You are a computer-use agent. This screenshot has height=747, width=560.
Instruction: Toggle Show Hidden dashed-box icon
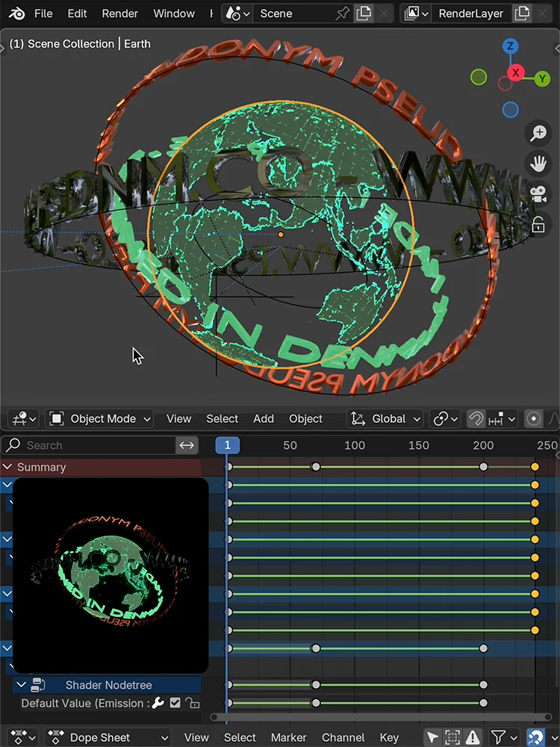tap(452, 738)
